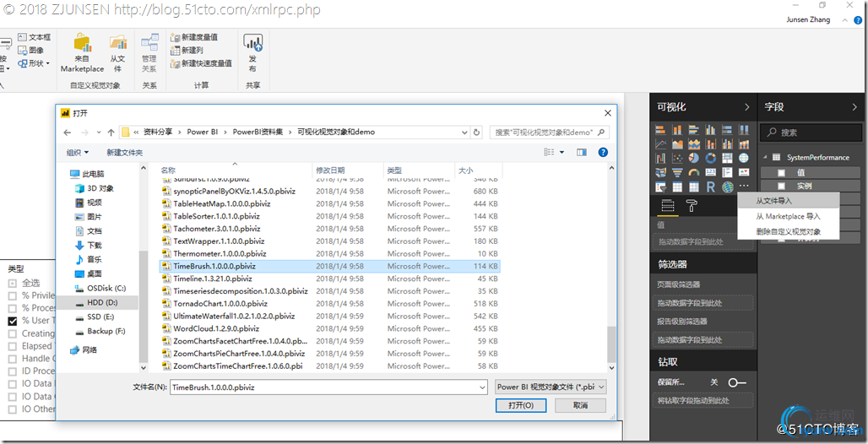Click 新建快速度量值 in the ribbon
Image resolution: width=868 pixels, height=444 pixels.
(x=201, y=63)
